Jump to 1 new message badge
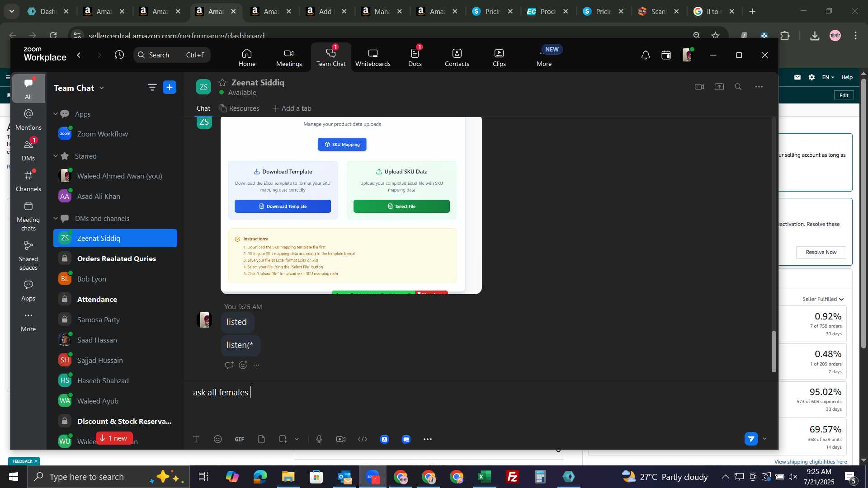868x488 pixels. tap(114, 438)
